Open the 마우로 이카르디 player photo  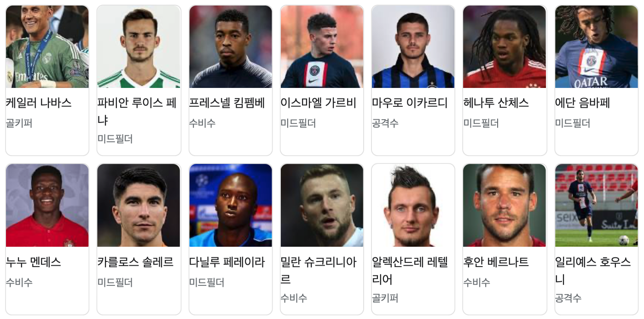click(x=413, y=46)
